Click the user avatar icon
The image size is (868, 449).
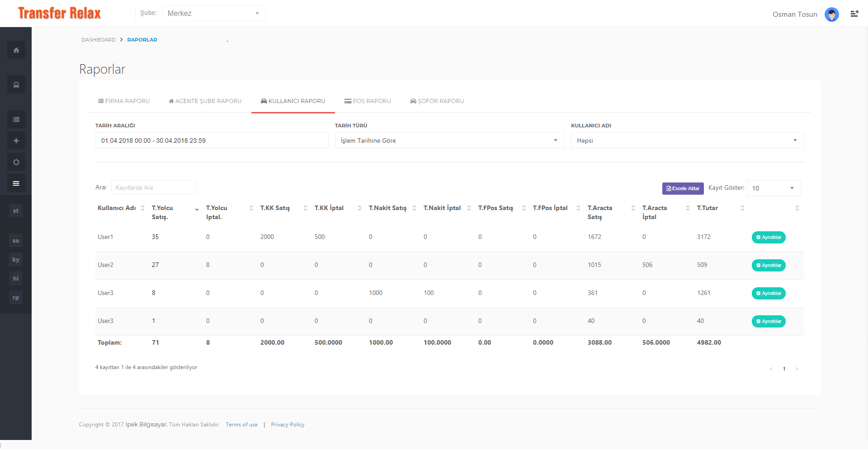pyautogui.click(x=831, y=14)
